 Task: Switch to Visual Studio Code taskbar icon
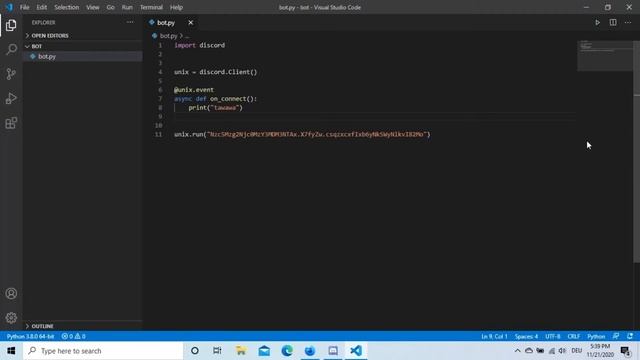coord(356,351)
